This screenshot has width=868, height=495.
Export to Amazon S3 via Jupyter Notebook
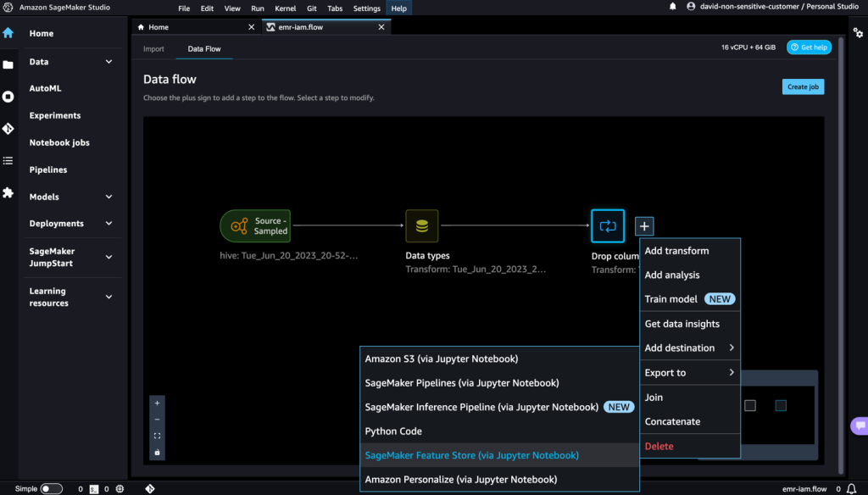(499, 359)
